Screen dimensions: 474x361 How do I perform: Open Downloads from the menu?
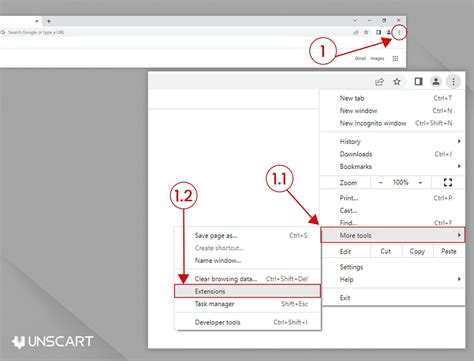(392, 154)
